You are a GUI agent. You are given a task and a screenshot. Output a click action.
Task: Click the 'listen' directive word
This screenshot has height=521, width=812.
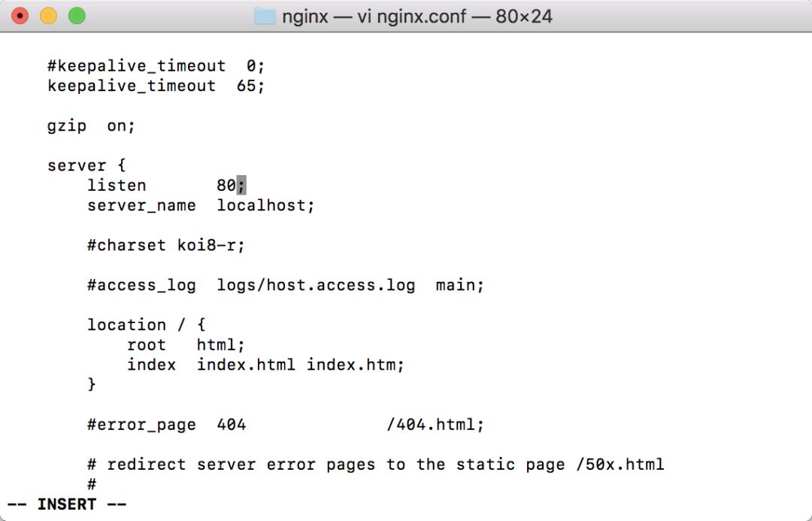tap(117, 186)
